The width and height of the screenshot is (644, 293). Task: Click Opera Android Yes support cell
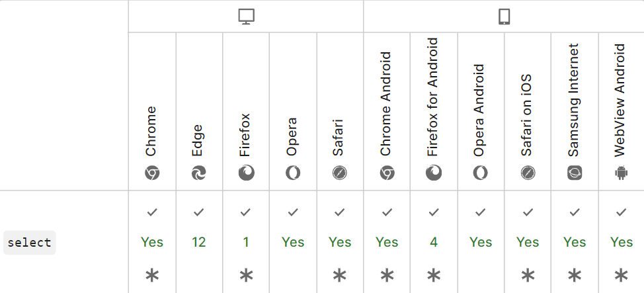[x=481, y=242]
